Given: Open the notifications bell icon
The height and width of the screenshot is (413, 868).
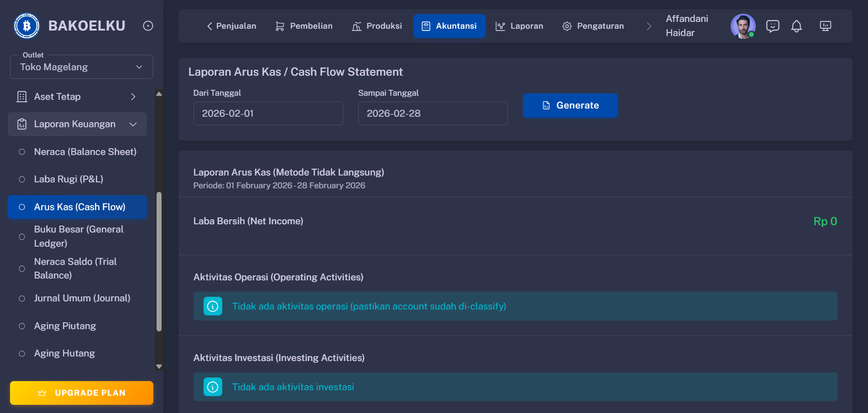Looking at the screenshot, I should tap(797, 26).
